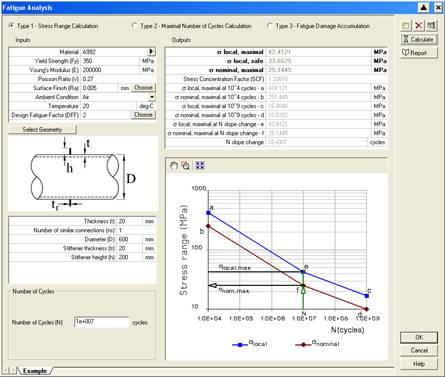Click point d on the red curve
The image size is (445, 377).
pyautogui.click(x=367, y=309)
